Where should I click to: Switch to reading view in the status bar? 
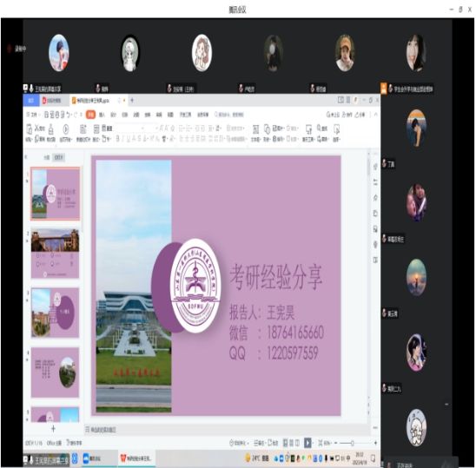pyautogui.click(x=297, y=443)
